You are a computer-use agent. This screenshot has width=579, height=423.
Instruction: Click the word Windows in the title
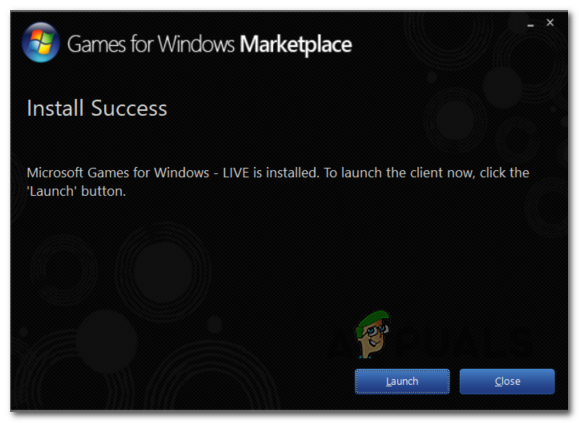point(196,44)
